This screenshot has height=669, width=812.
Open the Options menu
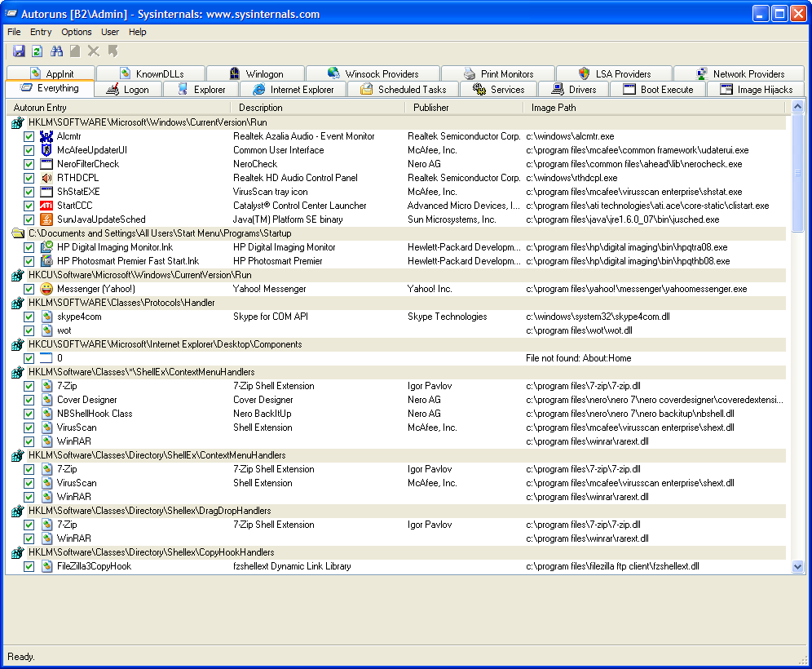76,32
